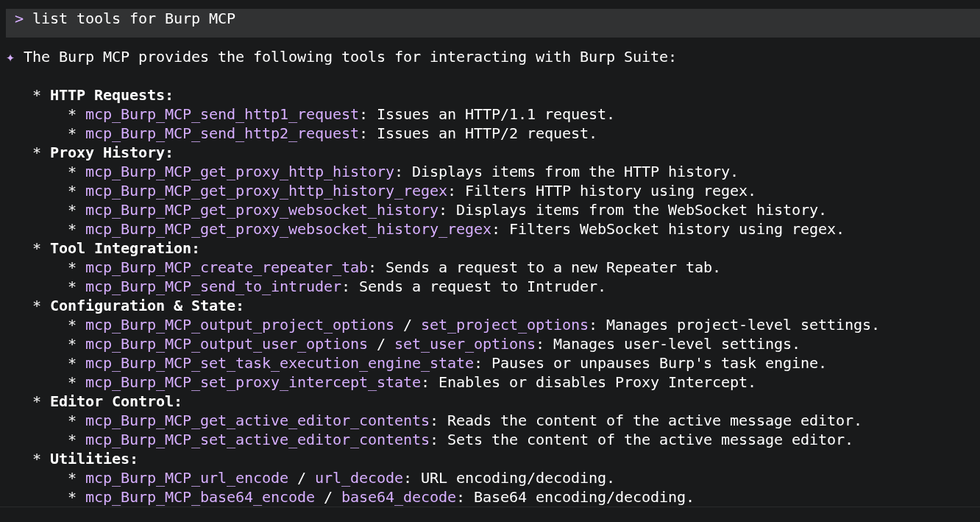Click the 'Configuration & State:' heading
The height and width of the screenshot is (522, 980).
[147, 306]
